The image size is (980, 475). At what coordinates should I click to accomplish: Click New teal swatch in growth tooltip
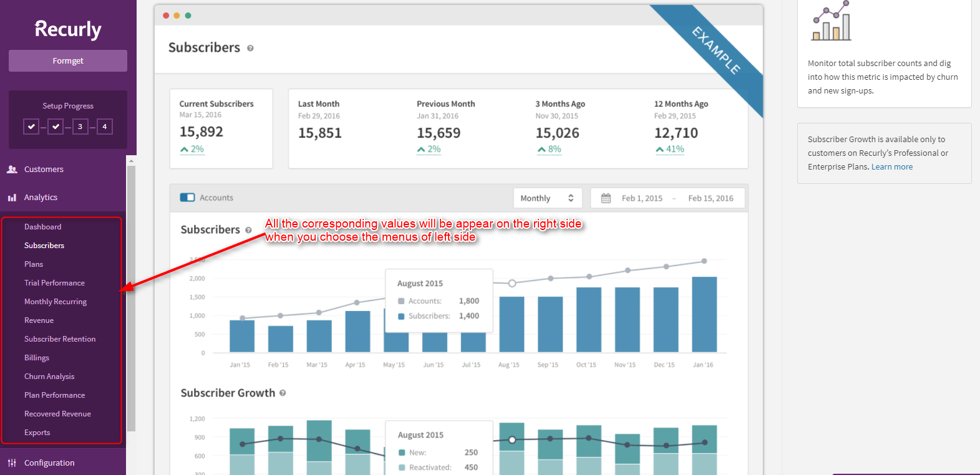[x=402, y=453]
